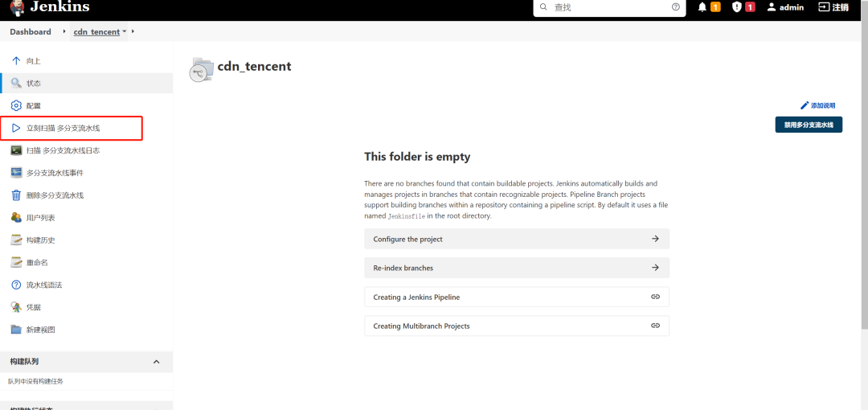Click the configure gear icon
This screenshot has height=410, width=868.
pyautogui.click(x=16, y=105)
